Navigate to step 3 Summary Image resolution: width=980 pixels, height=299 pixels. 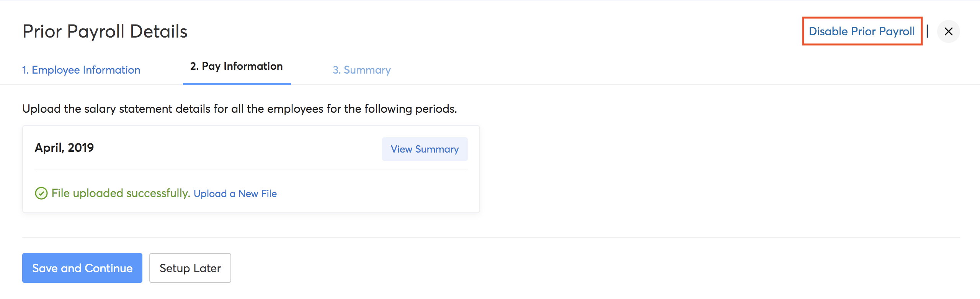coord(361,70)
